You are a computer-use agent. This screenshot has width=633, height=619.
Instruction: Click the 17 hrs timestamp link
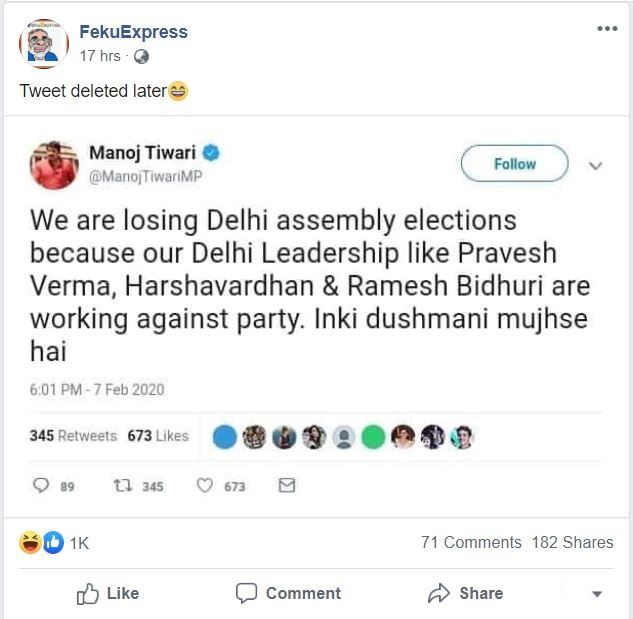[x=100, y=57]
